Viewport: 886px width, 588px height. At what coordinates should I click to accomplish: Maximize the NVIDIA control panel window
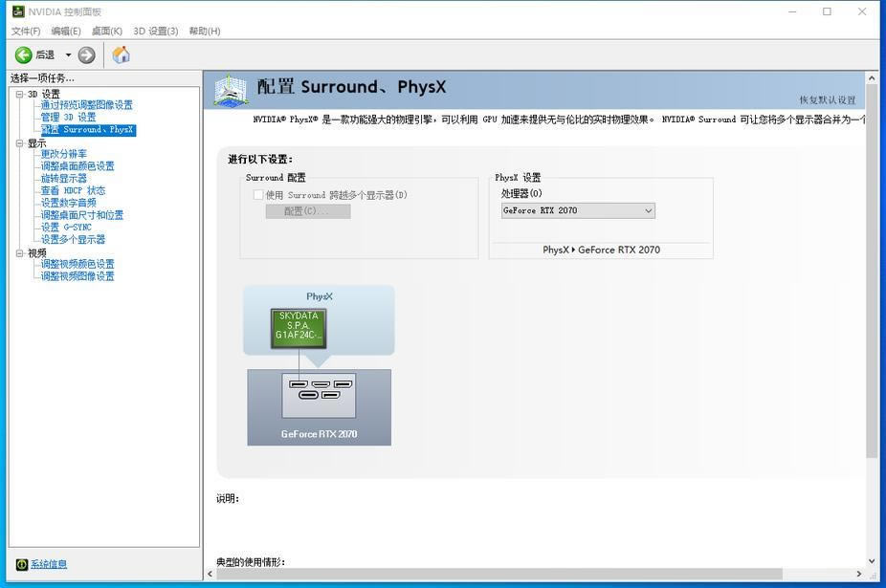point(828,11)
